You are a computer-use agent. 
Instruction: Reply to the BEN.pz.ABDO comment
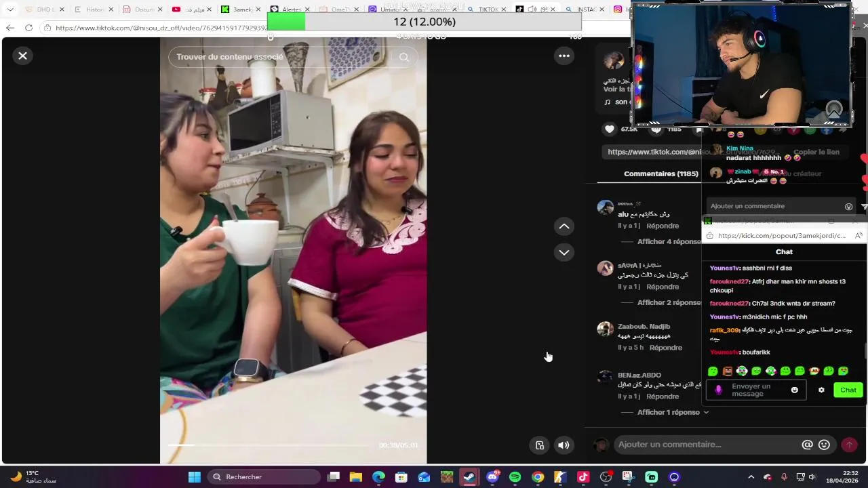662,396
